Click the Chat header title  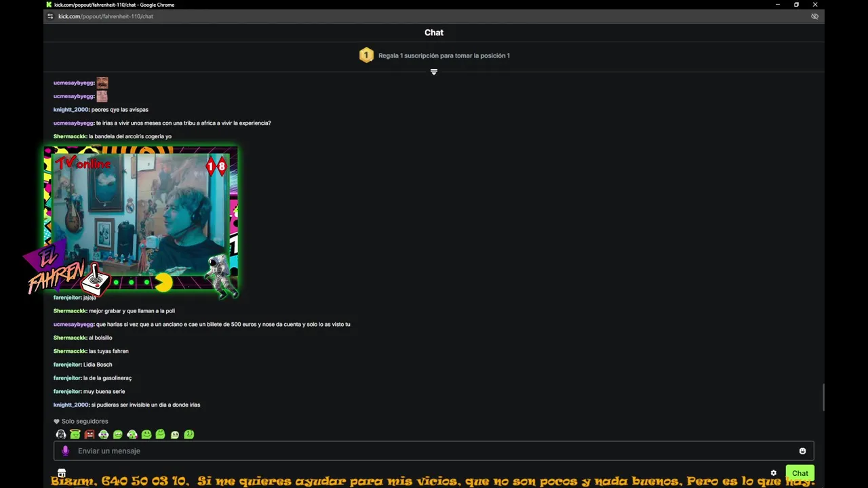click(x=434, y=33)
